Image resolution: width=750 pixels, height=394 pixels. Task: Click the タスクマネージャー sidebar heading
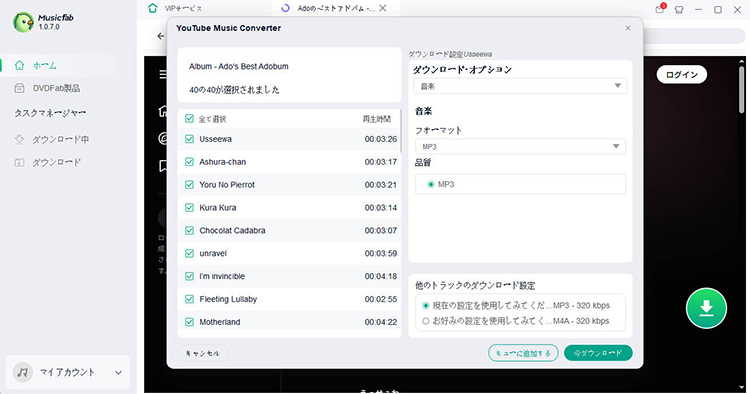click(50, 113)
